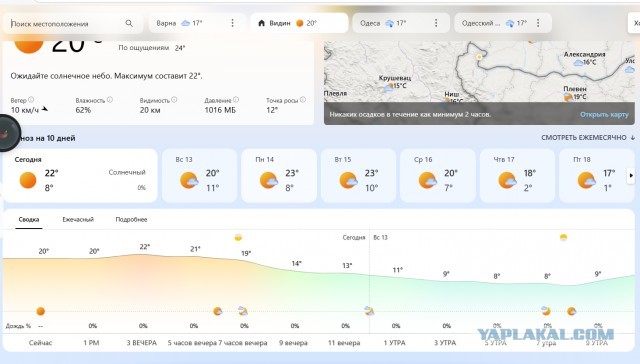Viewport: 640px width, 364px height.
Task: Click the sun icon on Сегодня card
Action: pyautogui.click(x=28, y=180)
